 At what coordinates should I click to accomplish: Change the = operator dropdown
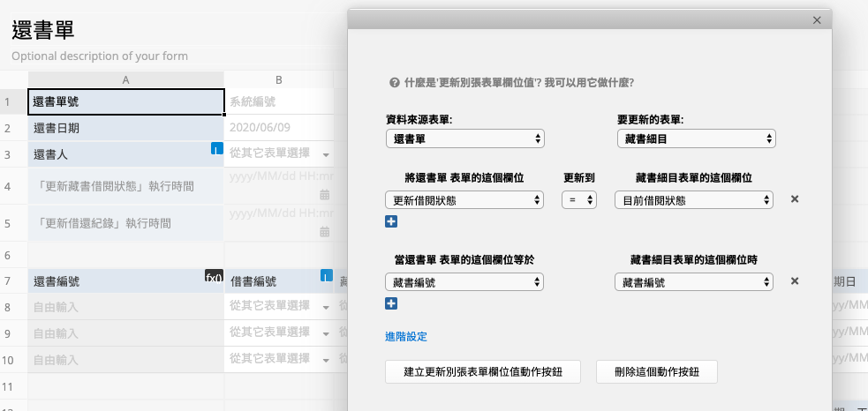tap(579, 200)
